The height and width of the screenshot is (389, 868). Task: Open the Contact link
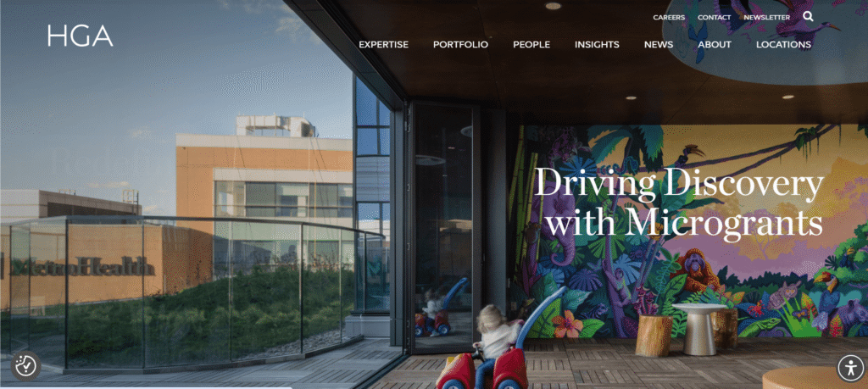point(714,17)
